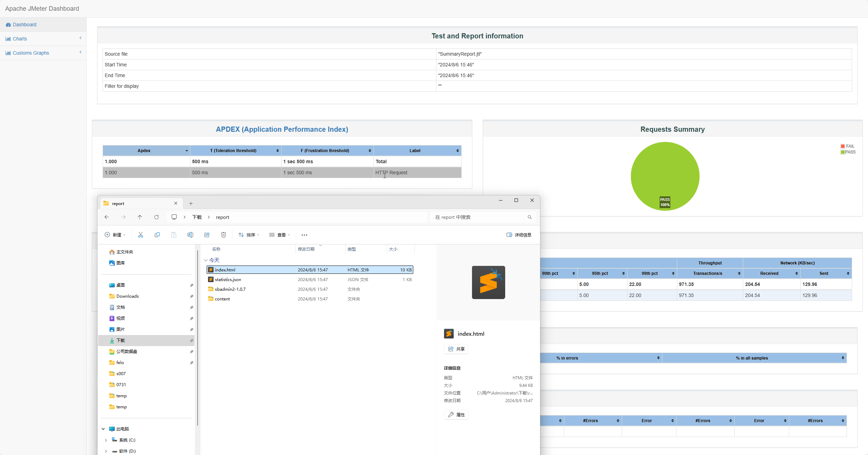Image resolution: width=868 pixels, height=455 pixels.
Task: Open the Dashboard link in sidebar
Action: (24, 25)
